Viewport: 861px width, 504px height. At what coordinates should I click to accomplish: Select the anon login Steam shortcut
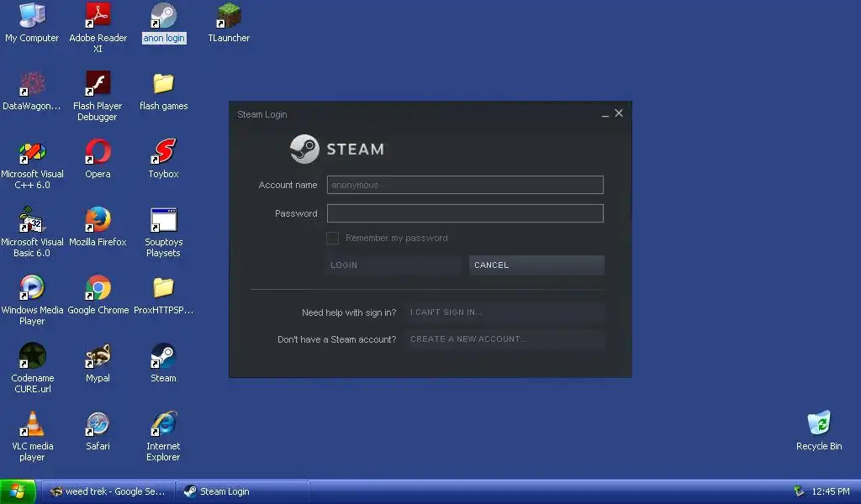tap(164, 16)
